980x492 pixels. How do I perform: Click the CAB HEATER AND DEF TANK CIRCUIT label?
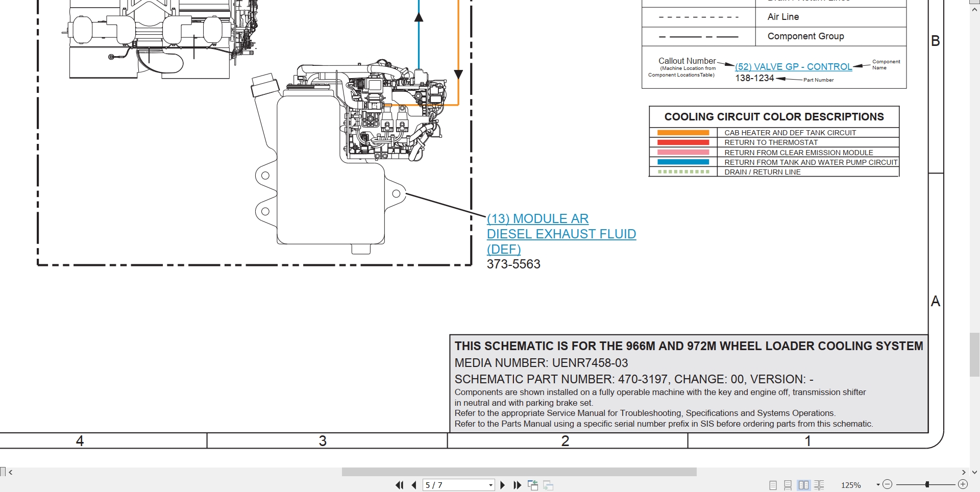pos(790,133)
